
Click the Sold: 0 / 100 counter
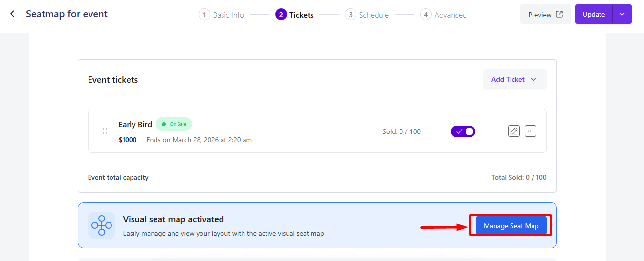[x=401, y=131]
